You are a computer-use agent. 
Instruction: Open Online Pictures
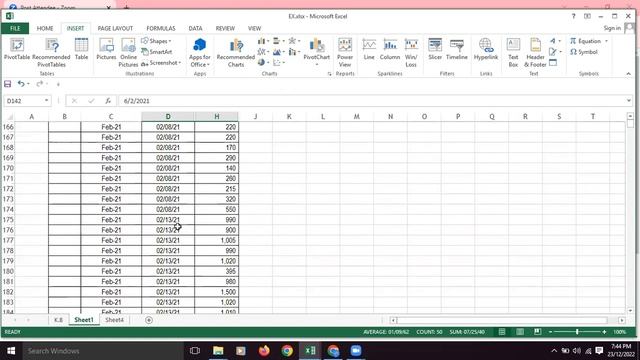point(128,53)
